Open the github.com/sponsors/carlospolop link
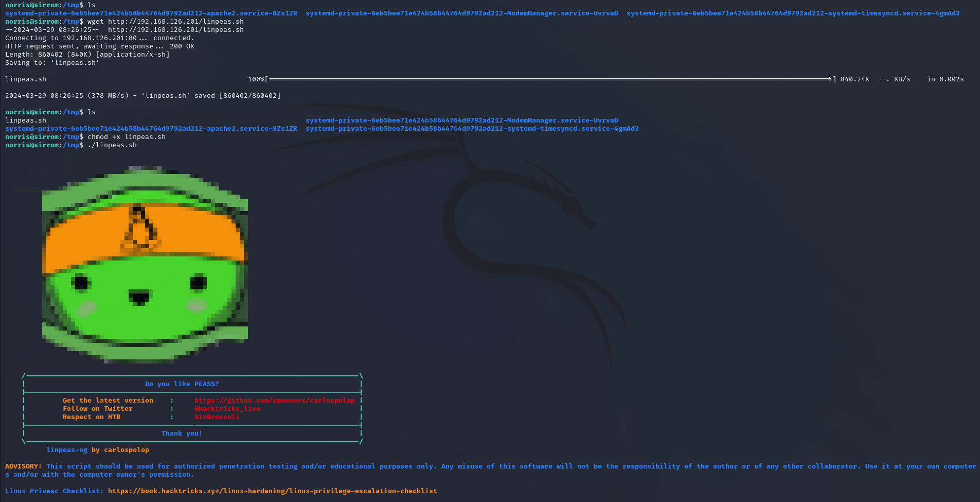 (x=275, y=401)
